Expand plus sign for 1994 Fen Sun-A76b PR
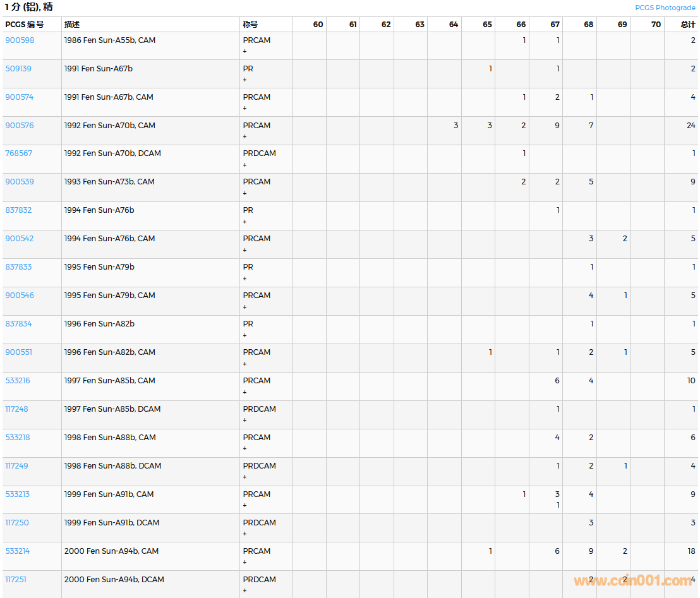The height and width of the screenshot is (598, 700). coord(245,222)
